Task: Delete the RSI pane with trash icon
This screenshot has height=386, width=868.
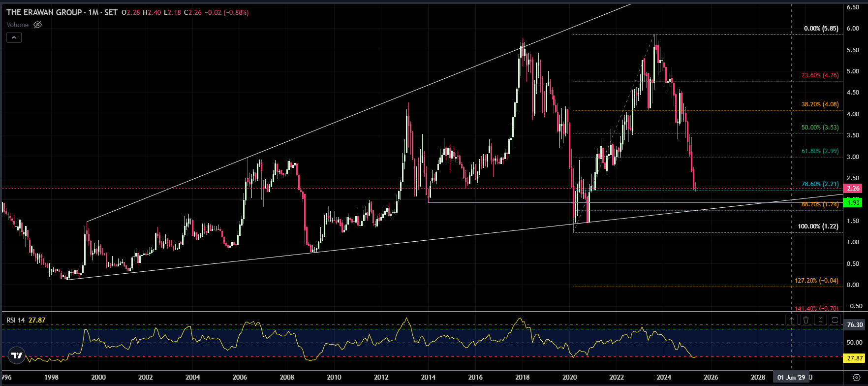Action: (806, 320)
